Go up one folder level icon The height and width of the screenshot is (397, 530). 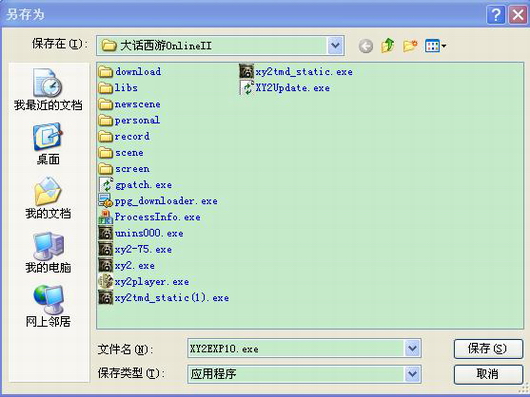coord(388,45)
